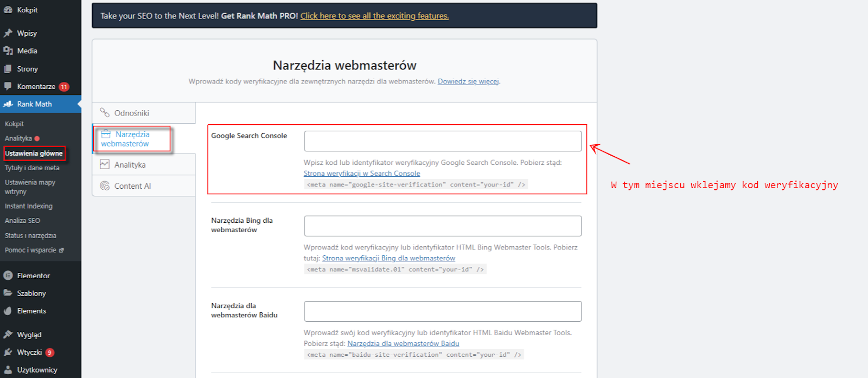This screenshot has height=378, width=868.
Task: Click the Odnośniki chain-link icon
Action: click(x=105, y=113)
